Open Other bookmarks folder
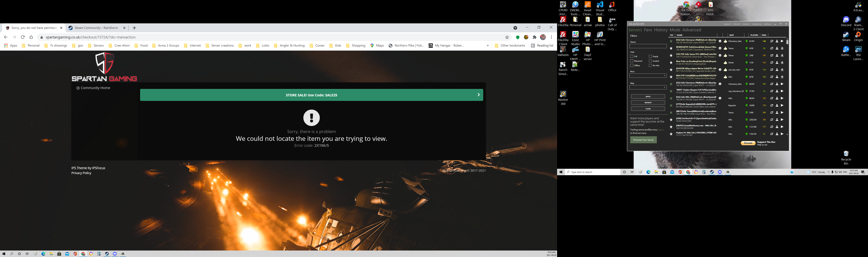868x257 pixels. pos(510,46)
